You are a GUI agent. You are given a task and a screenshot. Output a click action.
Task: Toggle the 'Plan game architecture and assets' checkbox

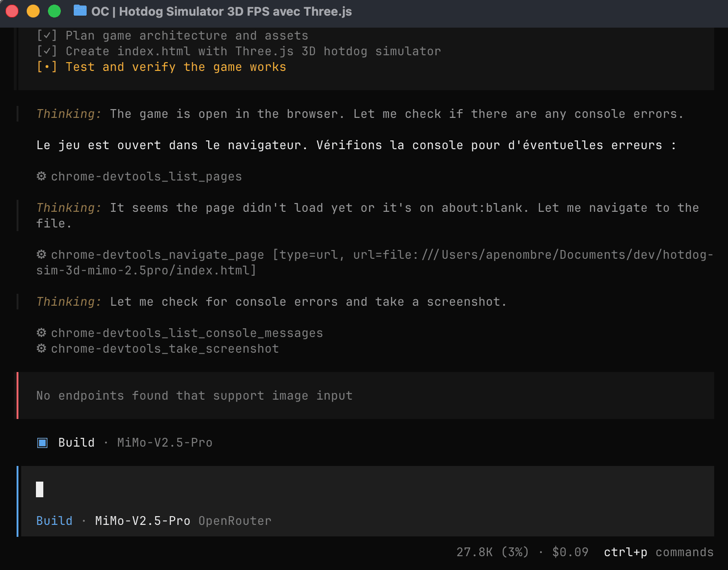47,35
